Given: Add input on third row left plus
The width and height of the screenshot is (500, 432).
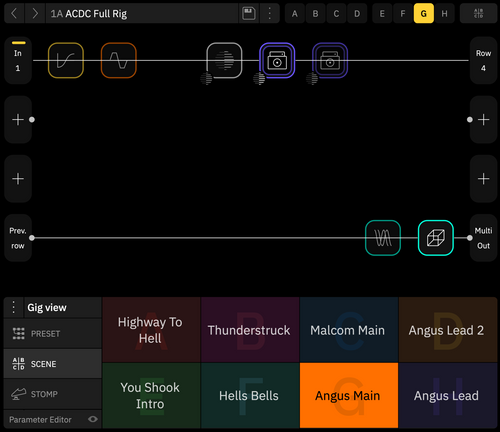Looking at the screenshot, I should pos(18,179).
